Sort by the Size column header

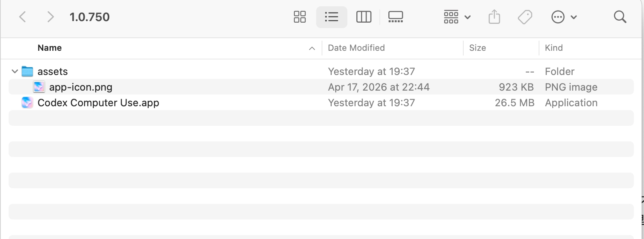pos(477,48)
